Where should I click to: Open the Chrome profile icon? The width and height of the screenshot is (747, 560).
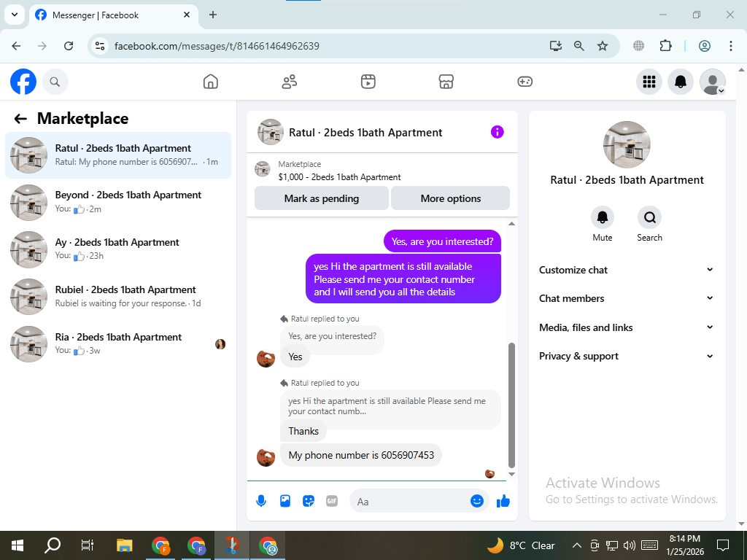point(705,46)
